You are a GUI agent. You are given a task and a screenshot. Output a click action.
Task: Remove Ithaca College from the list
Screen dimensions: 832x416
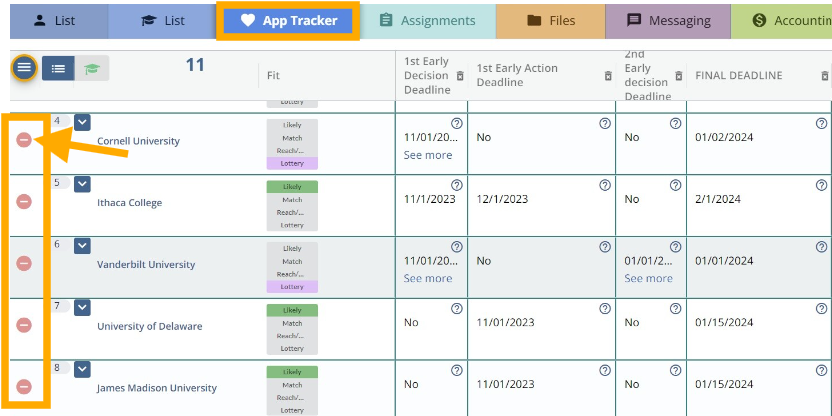[x=24, y=202]
